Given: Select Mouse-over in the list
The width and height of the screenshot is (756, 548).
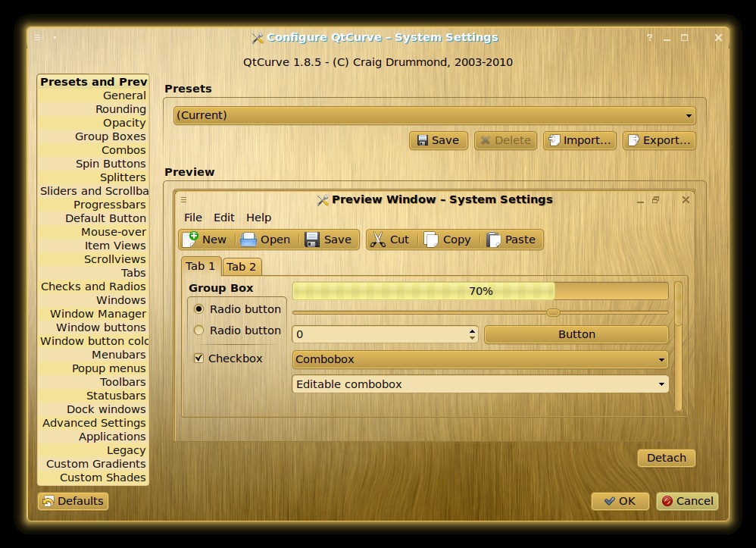Looking at the screenshot, I should [92, 232].
